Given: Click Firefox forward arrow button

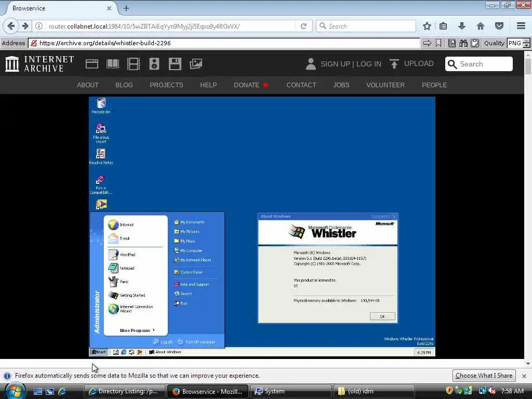Looking at the screenshot, I should (25, 26).
